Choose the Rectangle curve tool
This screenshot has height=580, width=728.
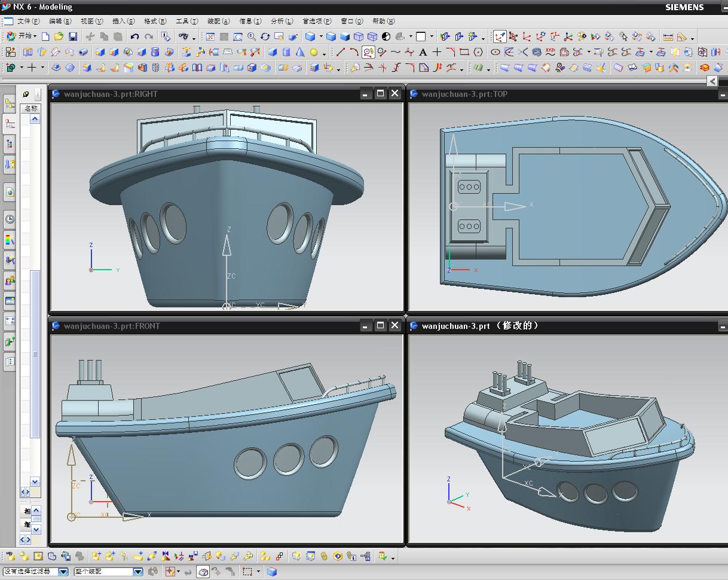coord(464,52)
